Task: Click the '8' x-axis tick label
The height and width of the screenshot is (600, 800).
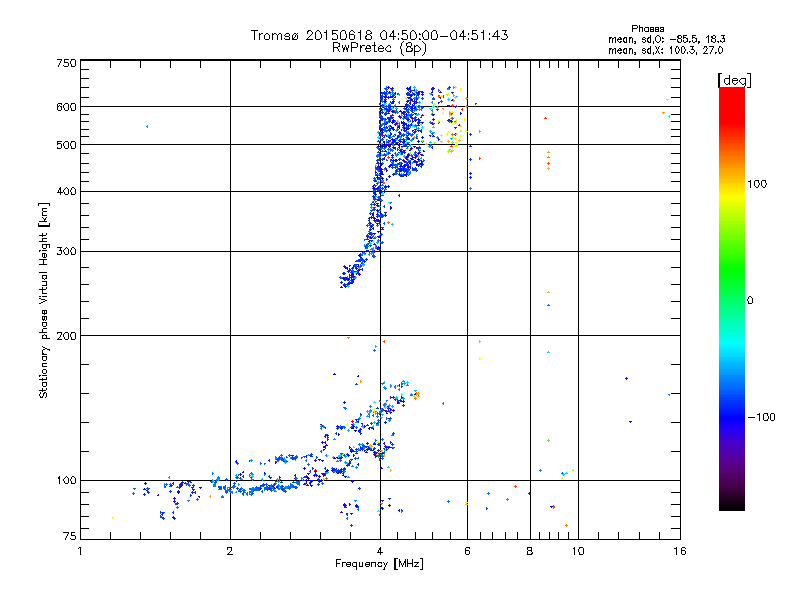Action: (530, 551)
